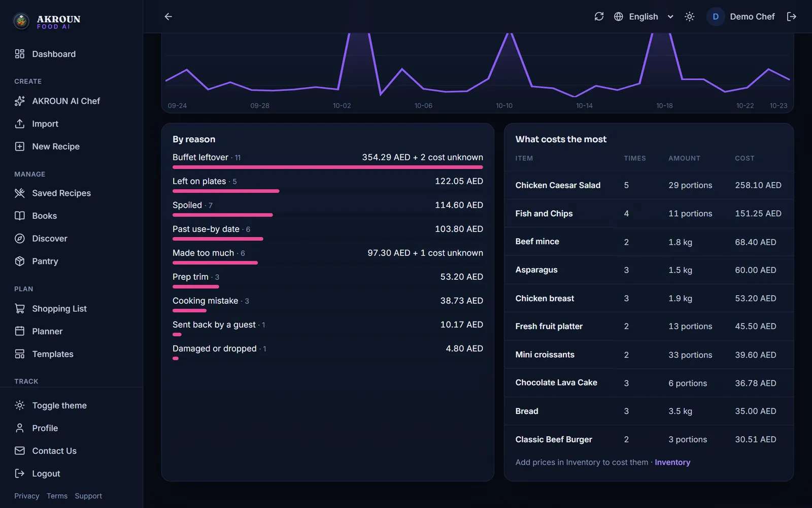Click the COST column header
This screenshot has height=508, width=812.
pyautogui.click(x=745, y=158)
